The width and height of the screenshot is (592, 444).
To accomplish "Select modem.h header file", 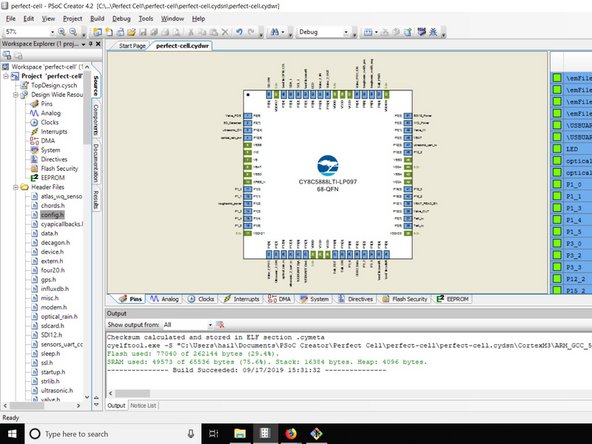I will click(54, 307).
